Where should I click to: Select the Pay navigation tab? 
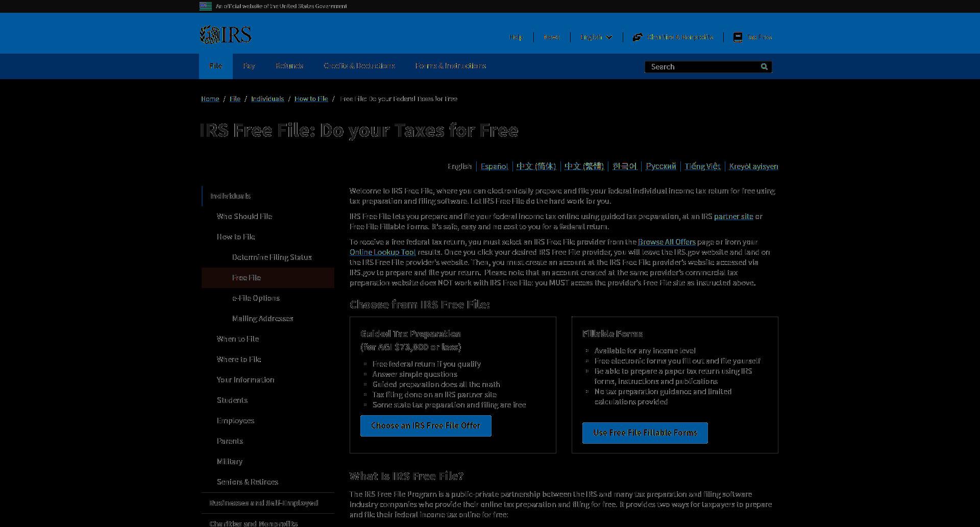tap(249, 66)
